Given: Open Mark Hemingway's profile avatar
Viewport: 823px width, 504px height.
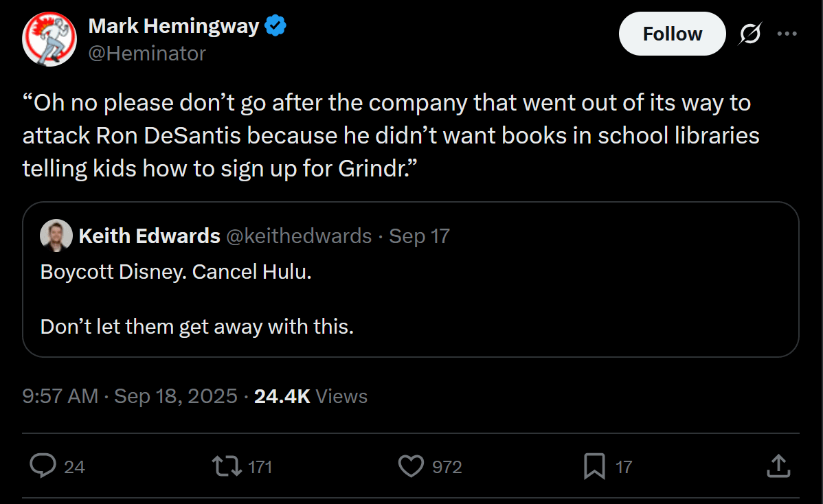Looking at the screenshot, I should pos(49,39).
